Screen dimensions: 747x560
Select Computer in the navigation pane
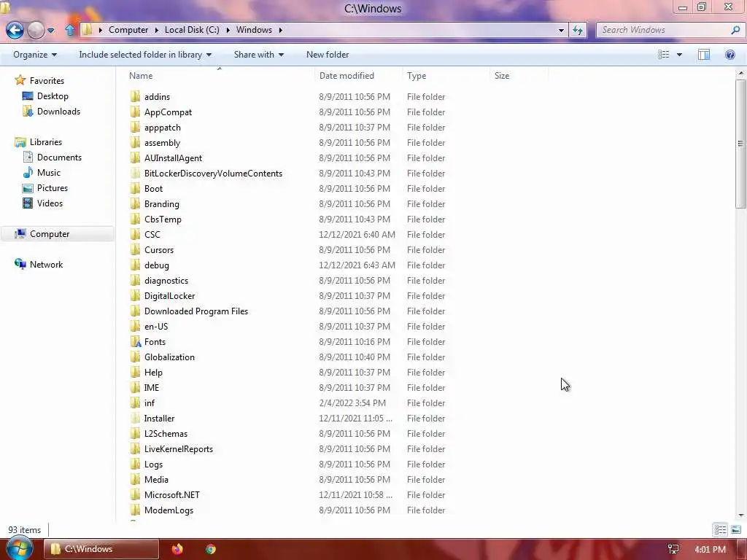click(x=57, y=234)
